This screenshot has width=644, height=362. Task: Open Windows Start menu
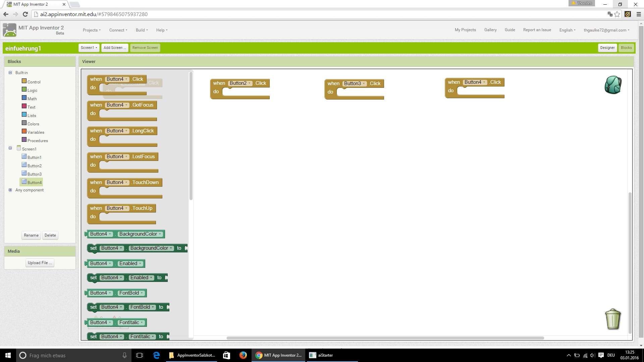pyautogui.click(x=8, y=355)
